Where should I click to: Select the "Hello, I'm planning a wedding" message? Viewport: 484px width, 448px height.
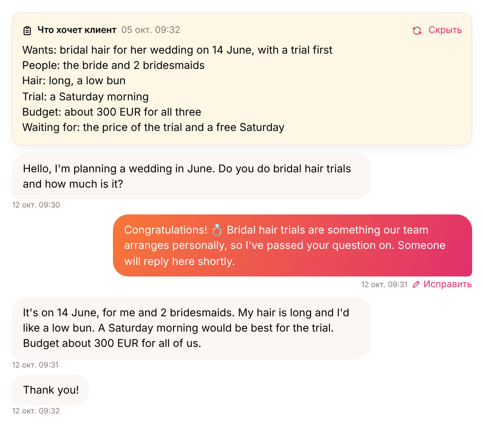point(191,176)
